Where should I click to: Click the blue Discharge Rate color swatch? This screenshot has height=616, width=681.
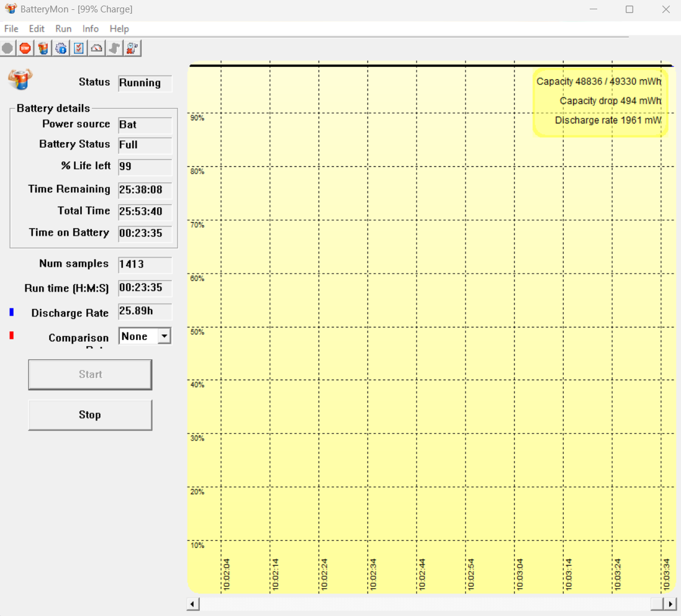pyautogui.click(x=12, y=312)
